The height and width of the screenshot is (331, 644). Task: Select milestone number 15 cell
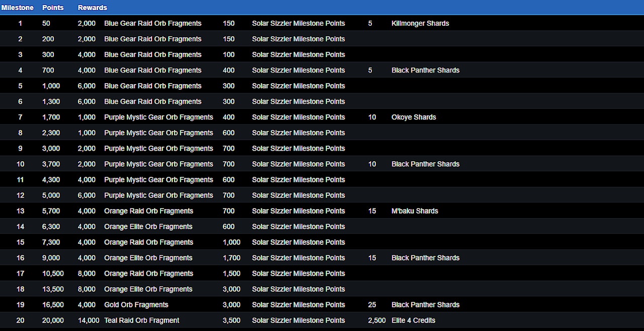[x=20, y=242]
